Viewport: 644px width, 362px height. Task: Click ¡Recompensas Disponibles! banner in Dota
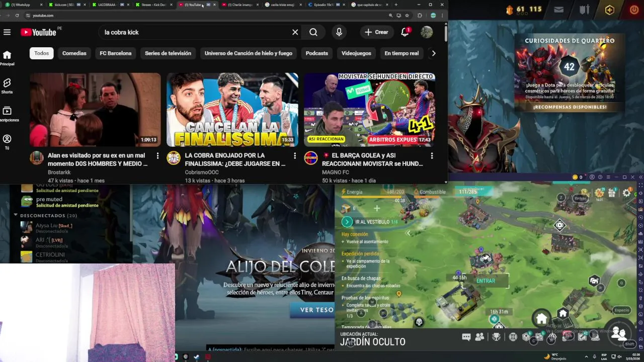[570, 107]
